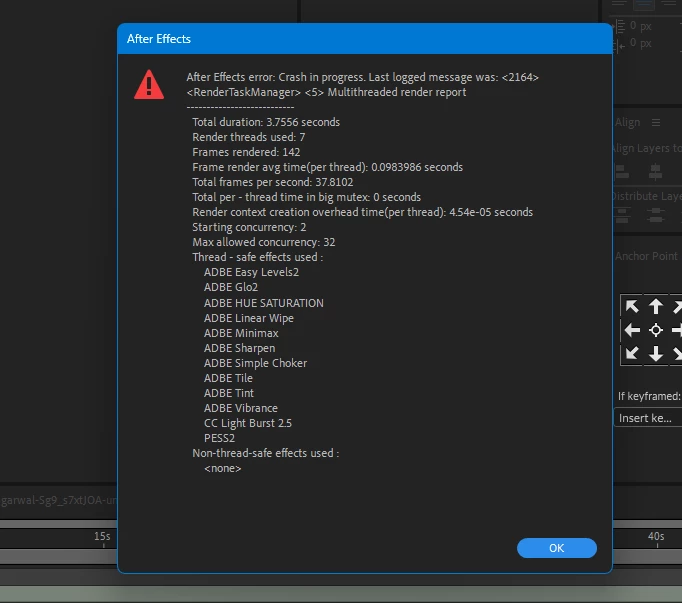
Task: Click 'CC Light Burst 2.5' effect entry
Action: 248,423
